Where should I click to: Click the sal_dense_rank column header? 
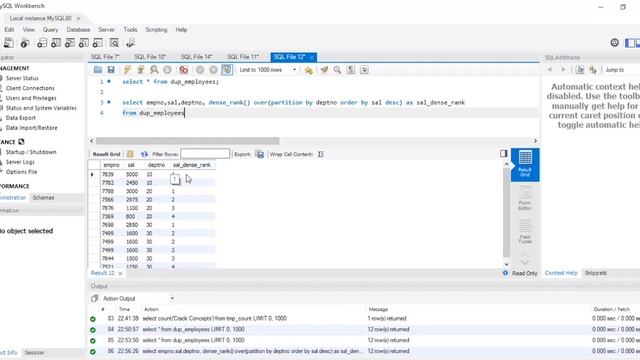click(192, 165)
